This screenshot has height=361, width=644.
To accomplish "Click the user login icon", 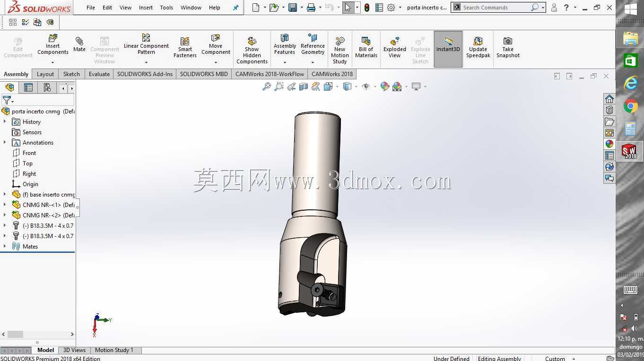I will (x=554, y=8).
